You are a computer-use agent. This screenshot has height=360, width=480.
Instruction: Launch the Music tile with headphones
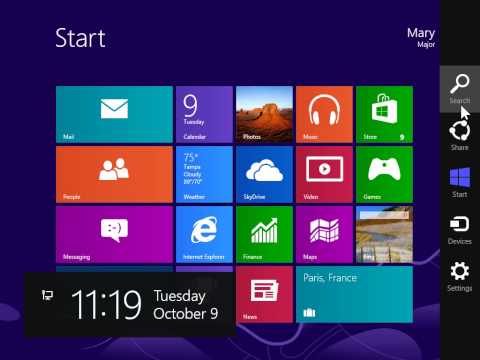[324, 114]
